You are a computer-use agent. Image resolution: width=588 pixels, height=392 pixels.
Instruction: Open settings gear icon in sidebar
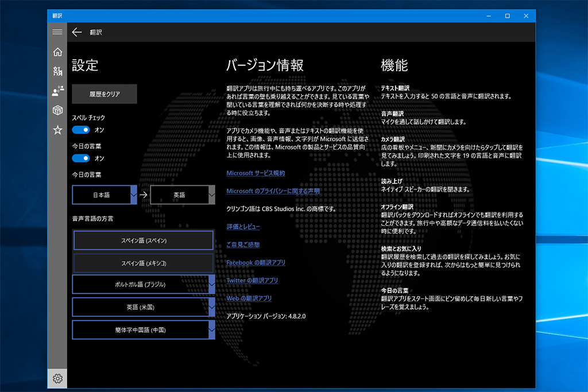pos(57,378)
